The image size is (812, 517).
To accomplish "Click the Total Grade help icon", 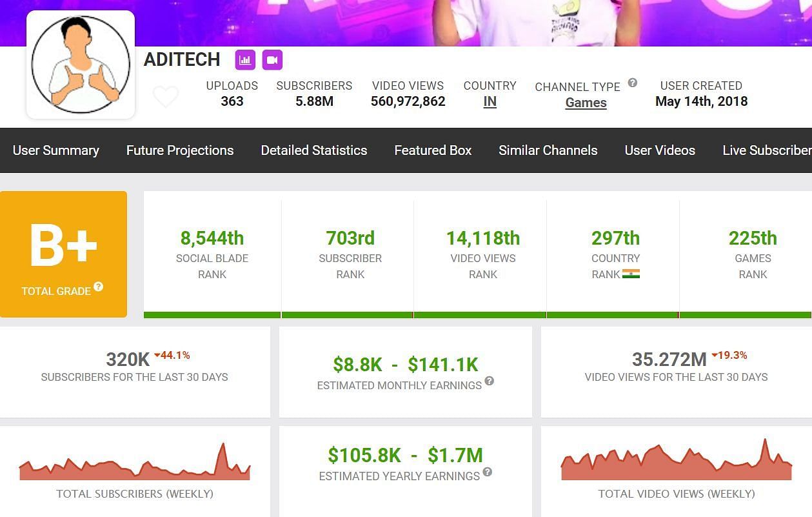I will [99, 287].
